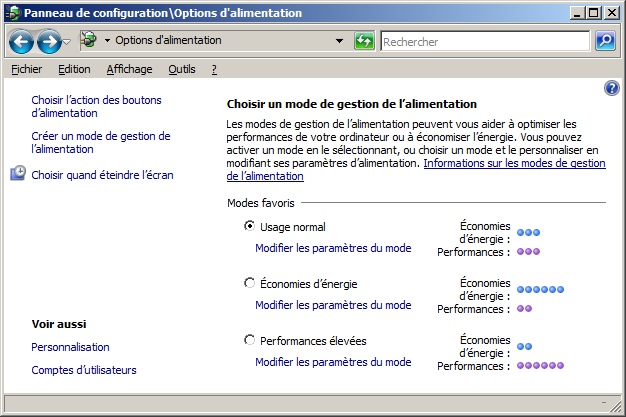The height and width of the screenshot is (417, 626).
Task: Open the Comptes d'utilisateurs link
Action: (x=84, y=370)
